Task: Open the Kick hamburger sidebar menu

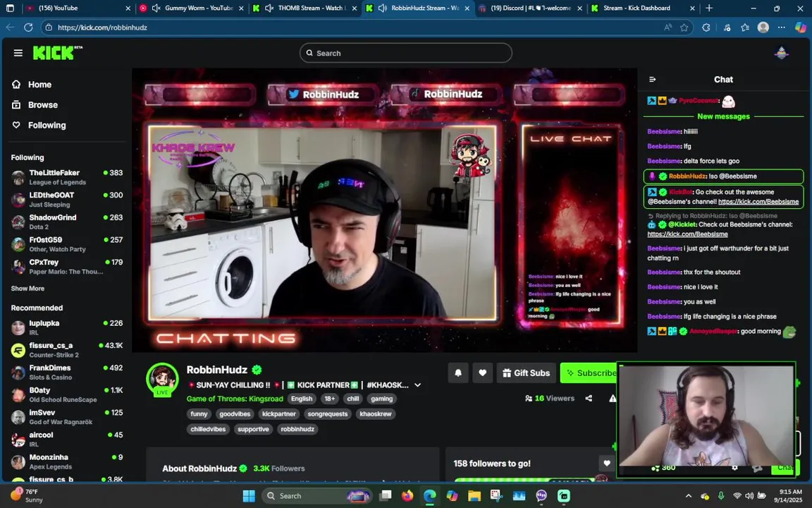Action: [18, 53]
